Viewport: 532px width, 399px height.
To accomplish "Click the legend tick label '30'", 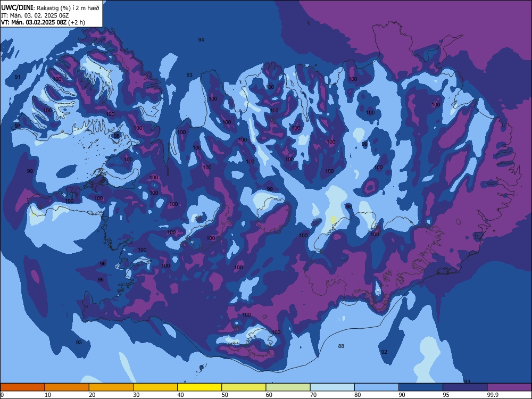I will 136,395.
